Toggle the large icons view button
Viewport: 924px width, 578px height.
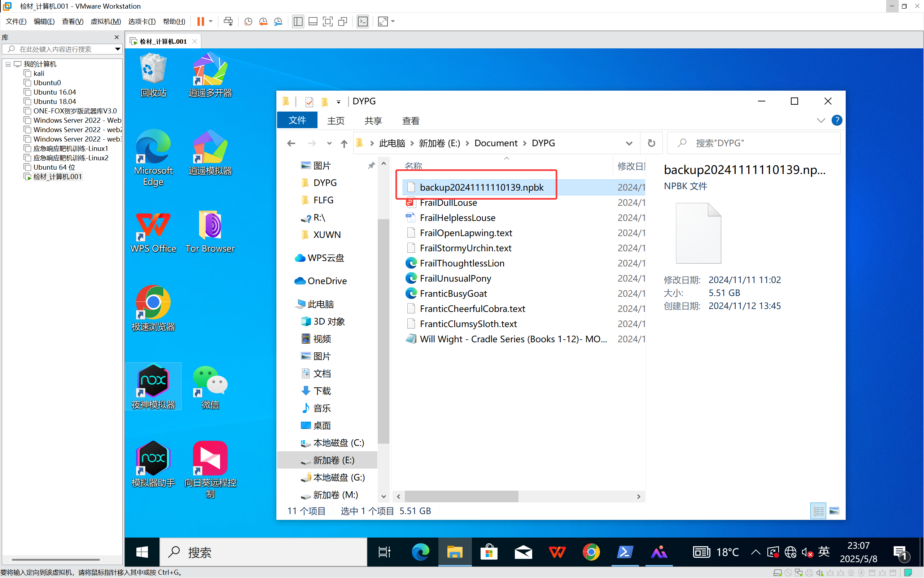click(834, 511)
